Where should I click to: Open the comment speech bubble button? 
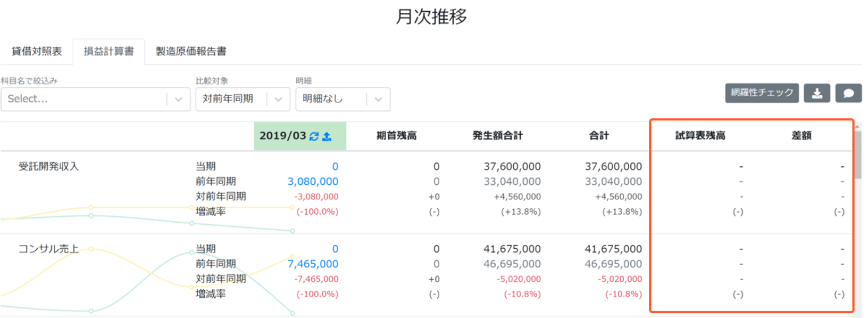(849, 93)
